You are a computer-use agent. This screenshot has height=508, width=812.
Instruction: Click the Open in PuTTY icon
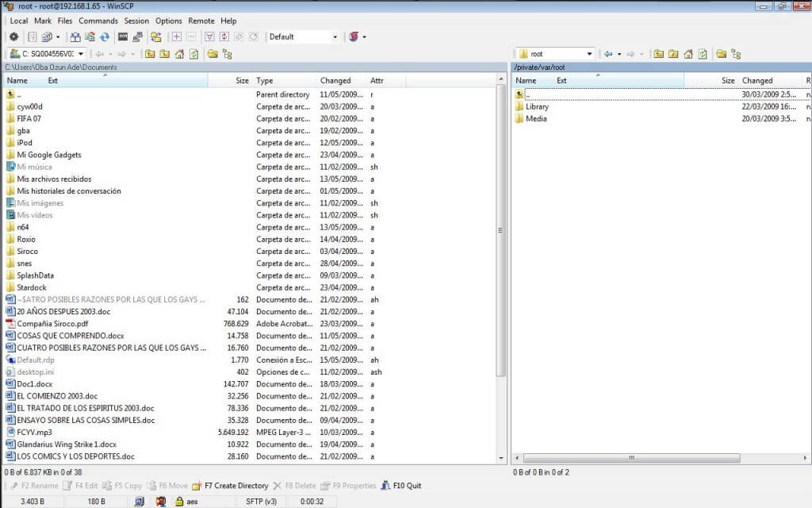(x=137, y=37)
